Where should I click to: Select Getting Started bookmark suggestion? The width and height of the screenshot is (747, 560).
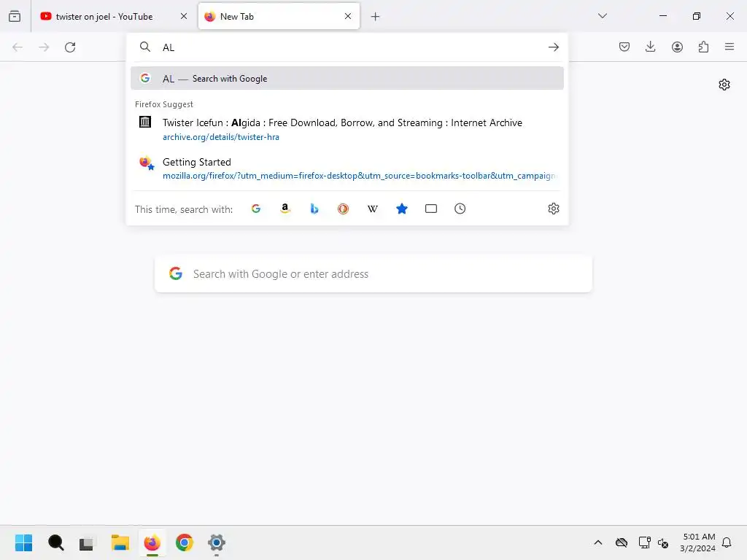(347, 168)
